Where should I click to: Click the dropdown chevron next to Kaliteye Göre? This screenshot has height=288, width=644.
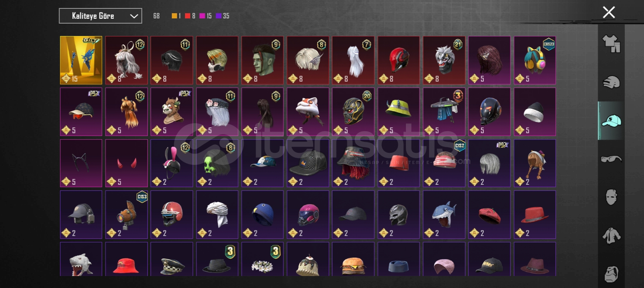coord(134,16)
